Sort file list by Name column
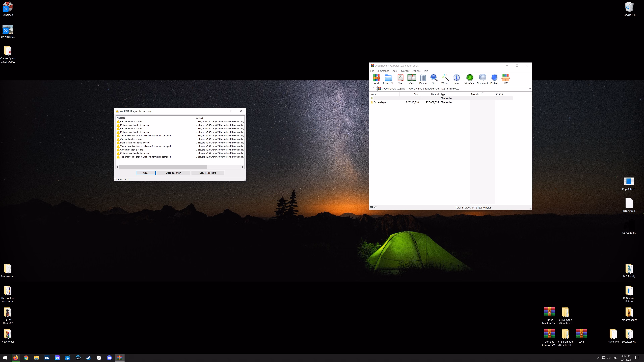The height and width of the screenshot is (362, 644). pos(385,94)
